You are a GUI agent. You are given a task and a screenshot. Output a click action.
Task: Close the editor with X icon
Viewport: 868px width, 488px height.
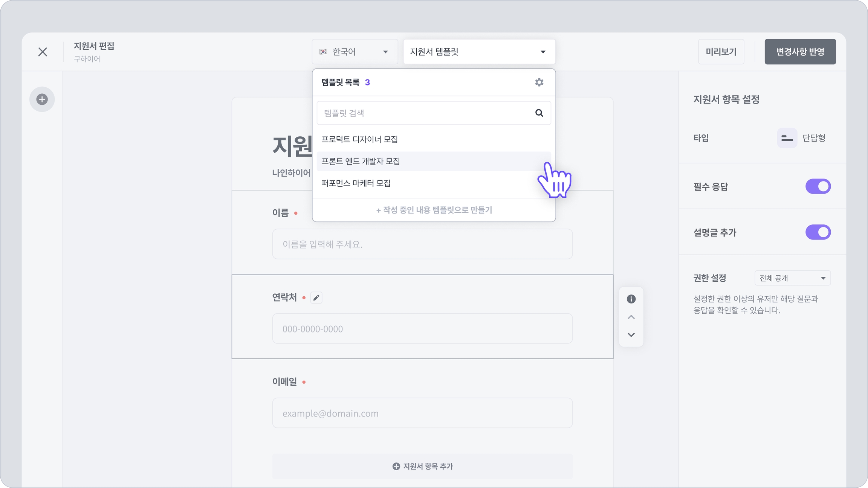(x=43, y=52)
